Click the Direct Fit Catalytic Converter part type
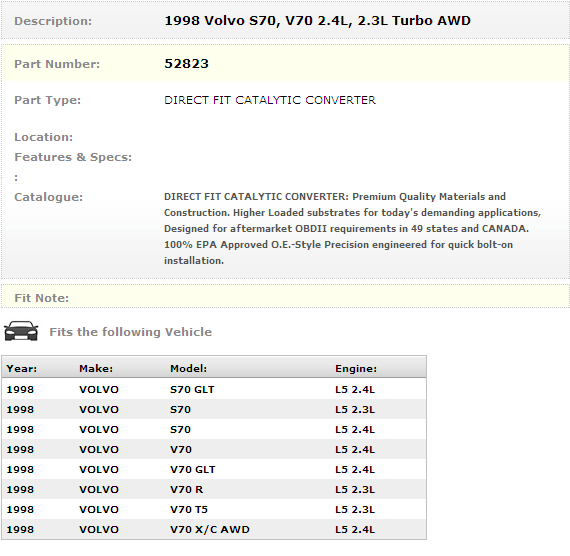 point(270,100)
